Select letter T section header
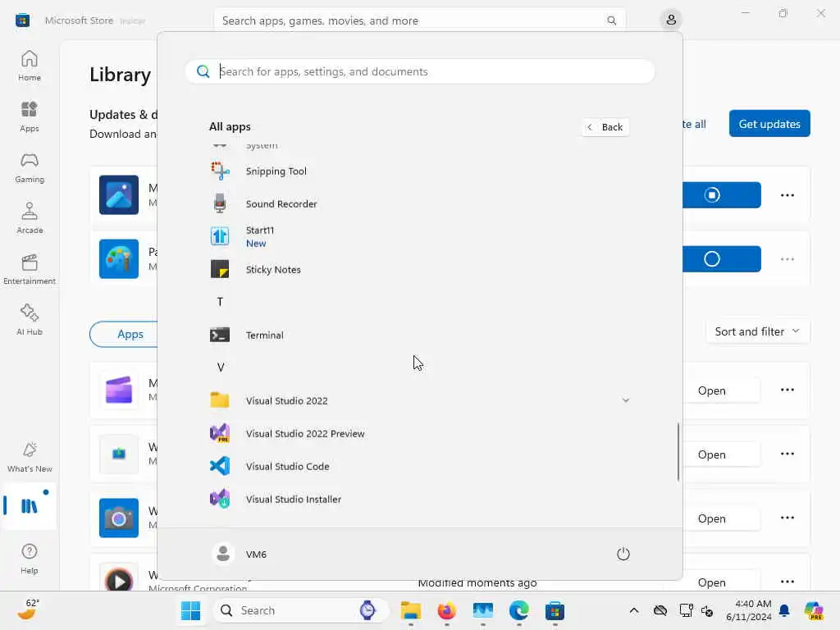 coord(220,302)
